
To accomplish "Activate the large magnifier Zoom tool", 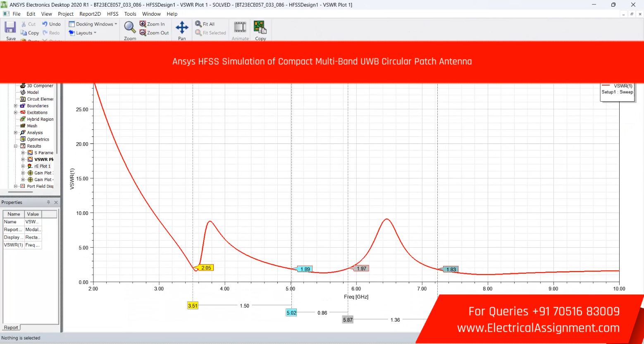I will pos(130,31).
